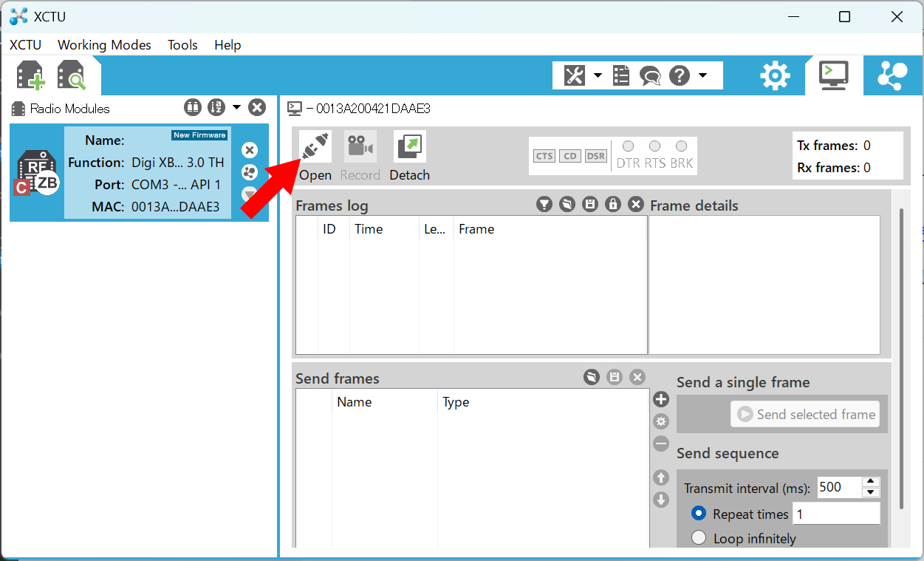924x561 pixels.
Task: Click the Radio Modules help book icon
Action: 192,108
